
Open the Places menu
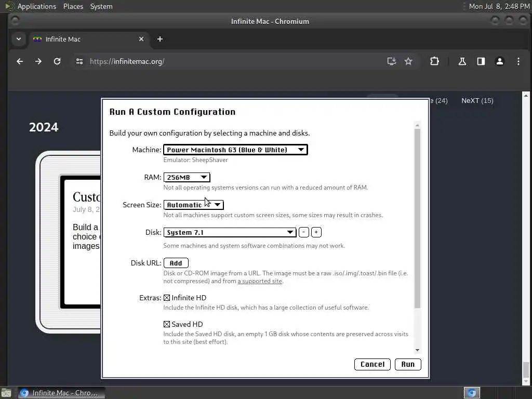coord(73,6)
